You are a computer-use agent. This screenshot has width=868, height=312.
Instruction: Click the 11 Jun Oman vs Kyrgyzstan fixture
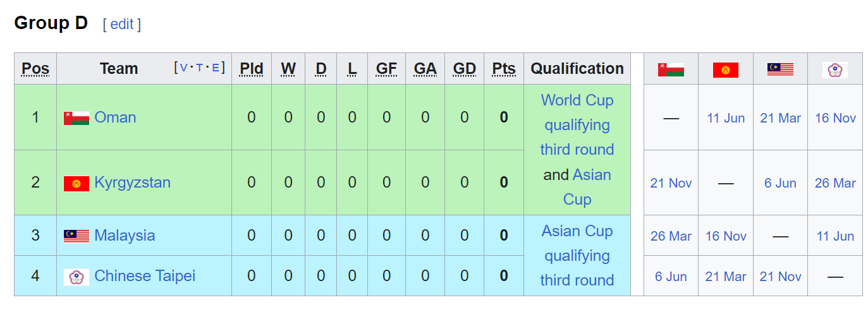725,118
